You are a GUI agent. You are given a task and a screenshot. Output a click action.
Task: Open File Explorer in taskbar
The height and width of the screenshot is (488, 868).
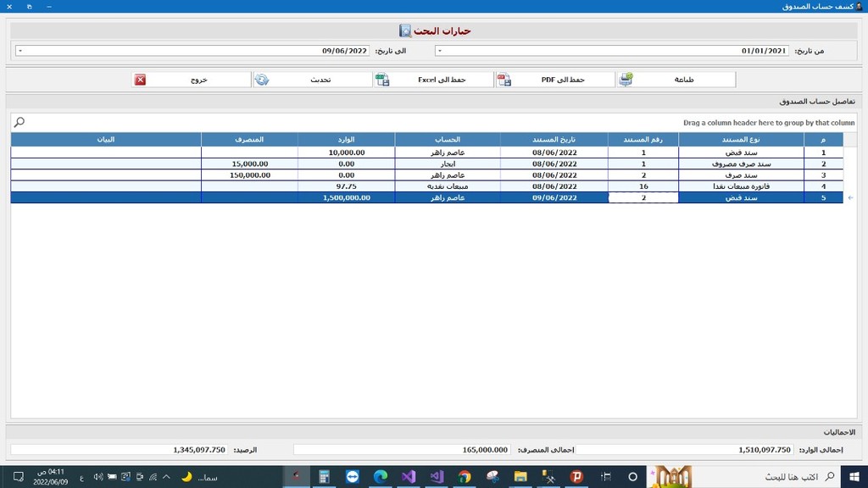(x=520, y=476)
